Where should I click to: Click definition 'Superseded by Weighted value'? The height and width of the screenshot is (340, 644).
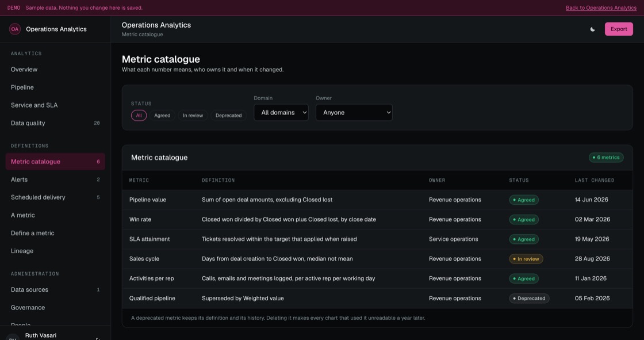pyautogui.click(x=243, y=299)
